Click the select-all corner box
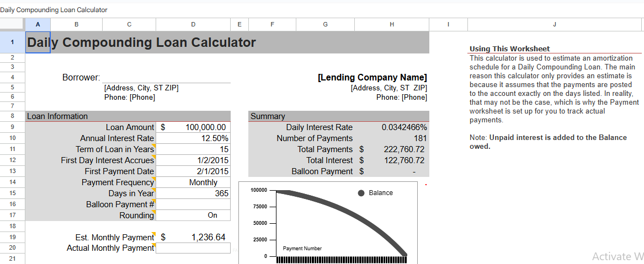 (12, 25)
